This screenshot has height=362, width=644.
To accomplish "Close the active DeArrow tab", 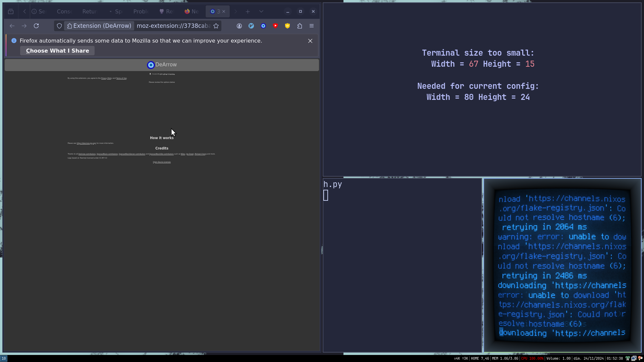I will pyautogui.click(x=224, y=11).
